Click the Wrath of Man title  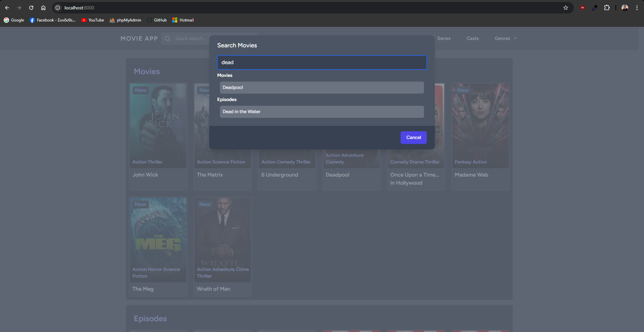(x=214, y=289)
